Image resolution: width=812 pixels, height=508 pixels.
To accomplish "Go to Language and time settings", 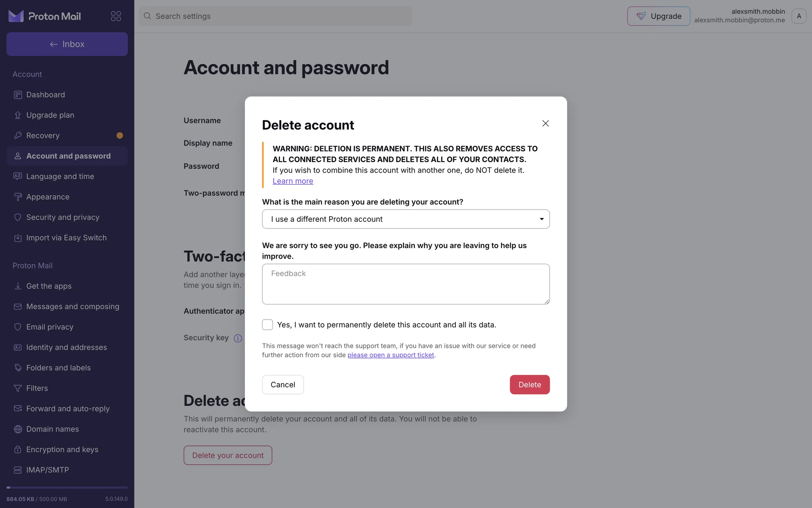I will point(60,177).
